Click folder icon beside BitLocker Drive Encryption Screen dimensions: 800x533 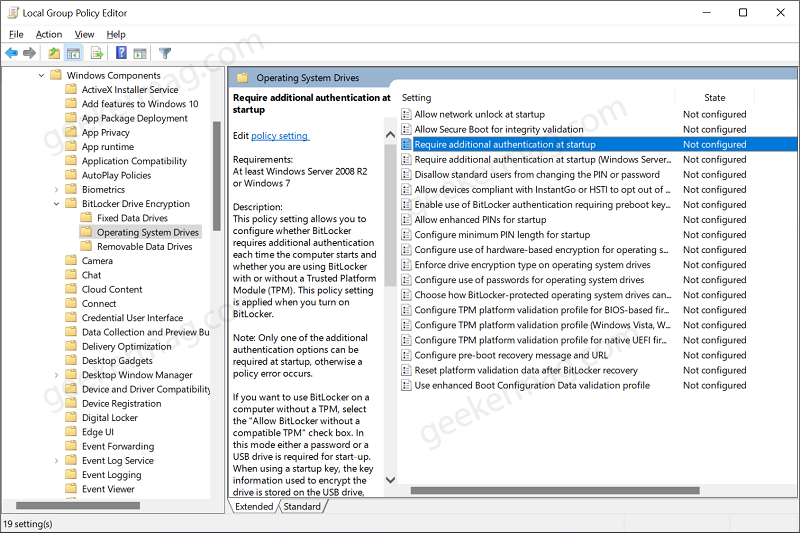click(x=71, y=204)
